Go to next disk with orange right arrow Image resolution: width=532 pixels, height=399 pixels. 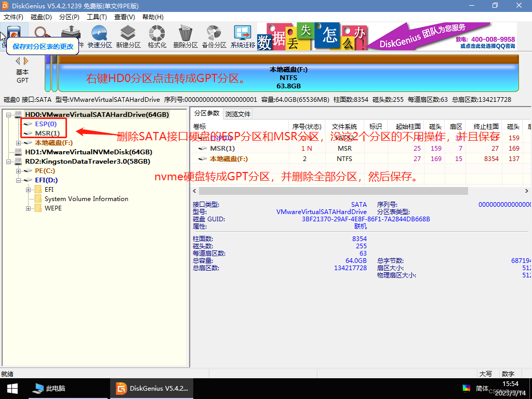26,61
